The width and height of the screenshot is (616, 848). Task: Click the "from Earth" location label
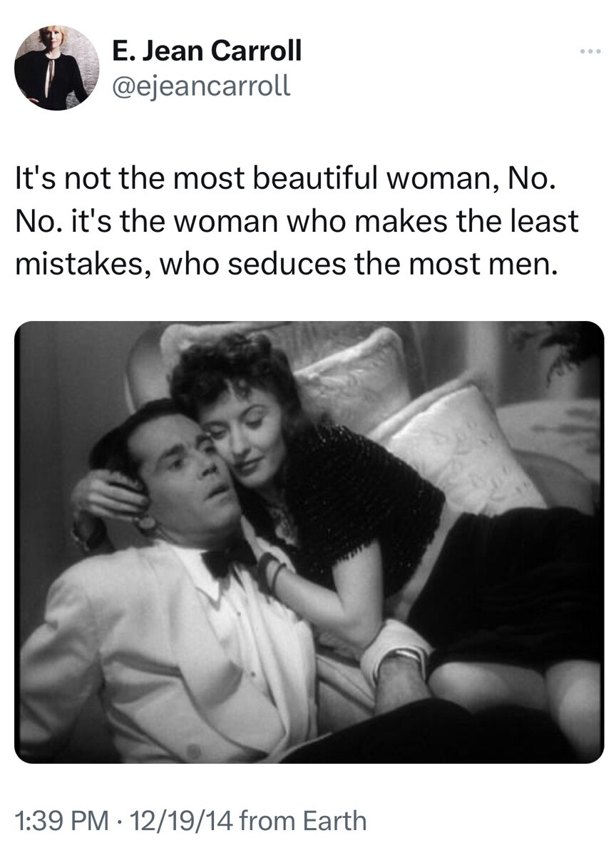tap(302, 820)
